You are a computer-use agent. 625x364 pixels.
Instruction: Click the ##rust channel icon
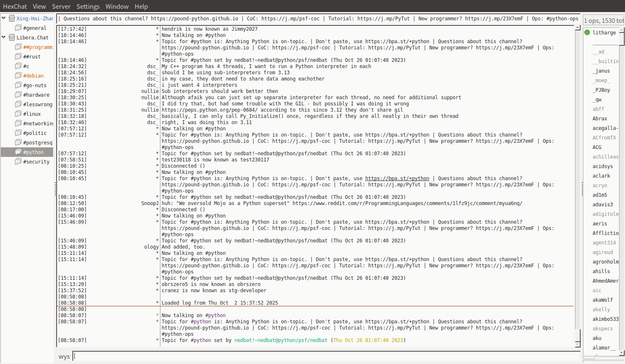pyautogui.click(x=18, y=56)
